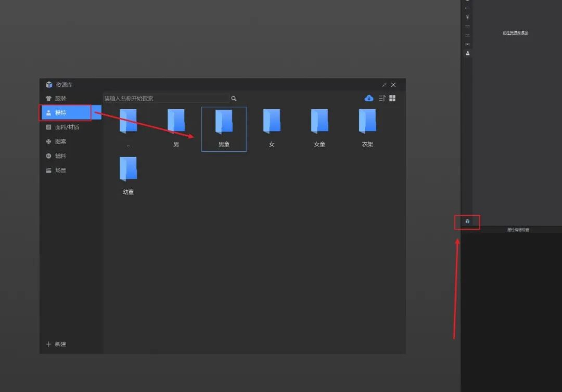Click the resource library icon in right toolbar
This screenshot has height=392, width=562.
[x=467, y=221]
